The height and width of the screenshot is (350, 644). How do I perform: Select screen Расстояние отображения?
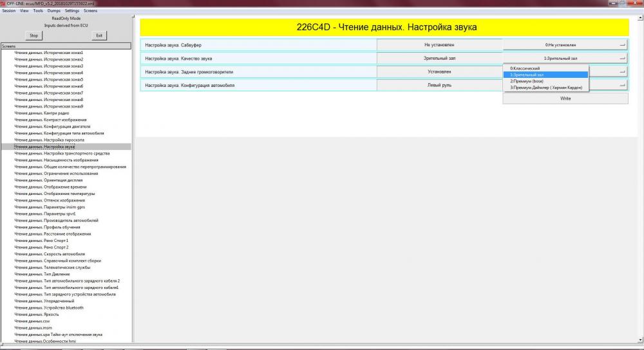(53, 234)
